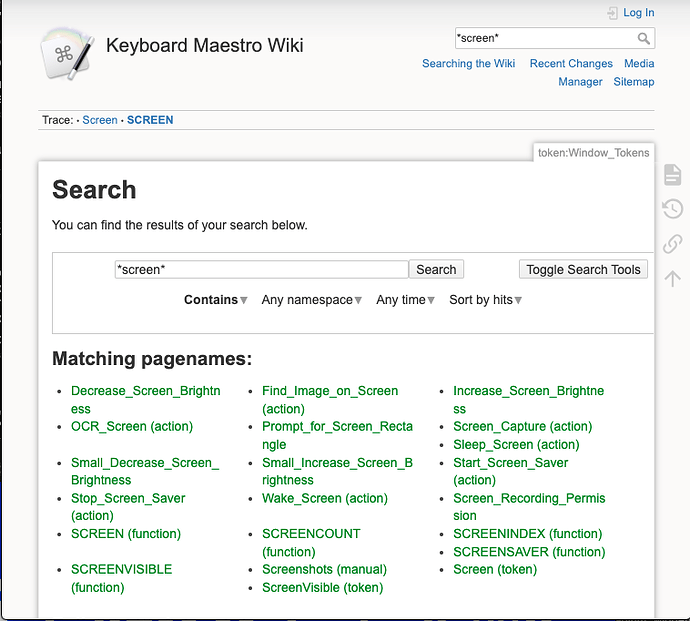Open SCREENVISIBLE (function) result
This screenshot has width=690, height=621.
tap(121, 578)
